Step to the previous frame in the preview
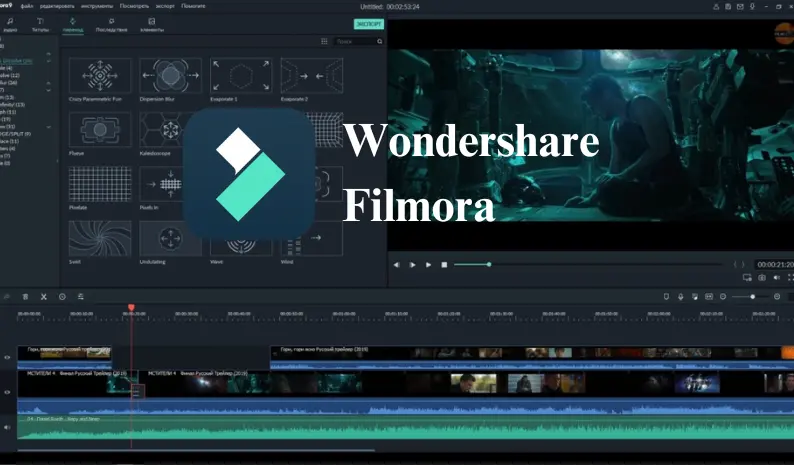This screenshot has height=465, width=794. (x=396, y=265)
